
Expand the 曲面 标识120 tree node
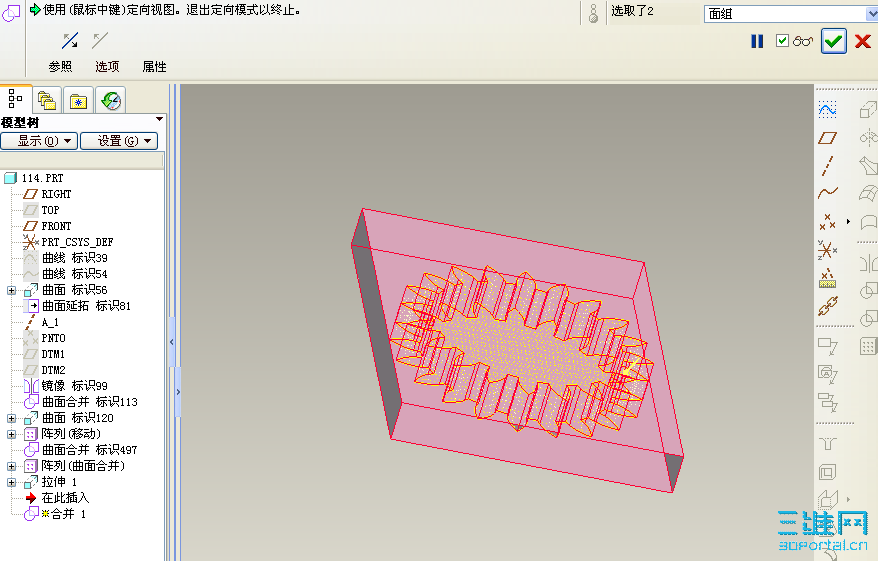pyautogui.click(x=11, y=418)
